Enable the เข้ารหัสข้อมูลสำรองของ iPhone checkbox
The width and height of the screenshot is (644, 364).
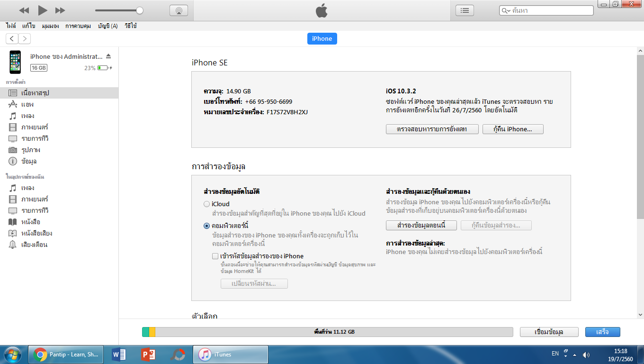pos(215,256)
